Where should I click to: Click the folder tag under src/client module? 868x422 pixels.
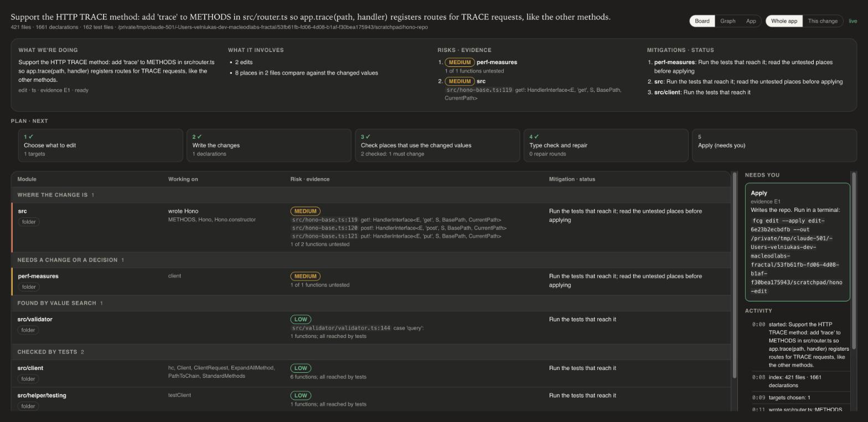(x=28, y=379)
